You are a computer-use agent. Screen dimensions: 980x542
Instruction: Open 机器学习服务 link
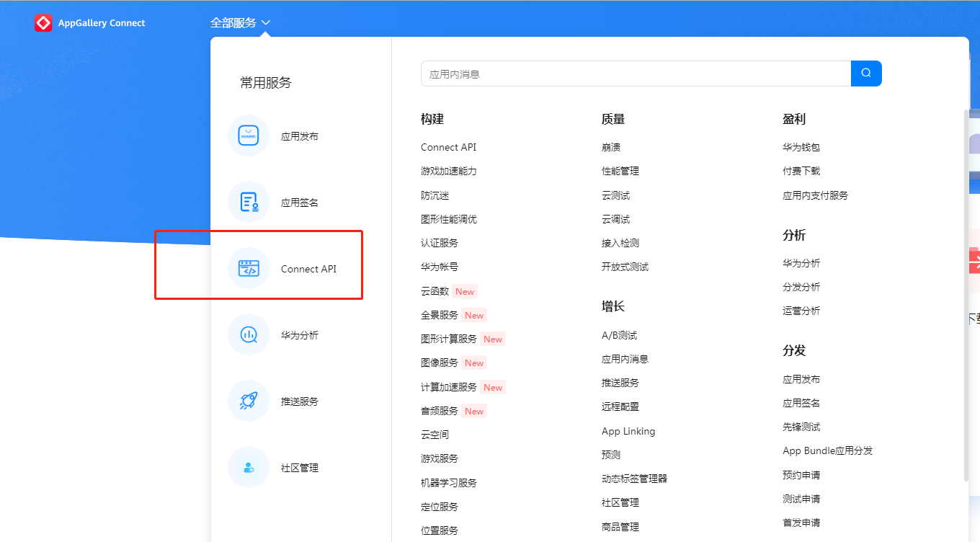pyautogui.click(x=449, y=483)
